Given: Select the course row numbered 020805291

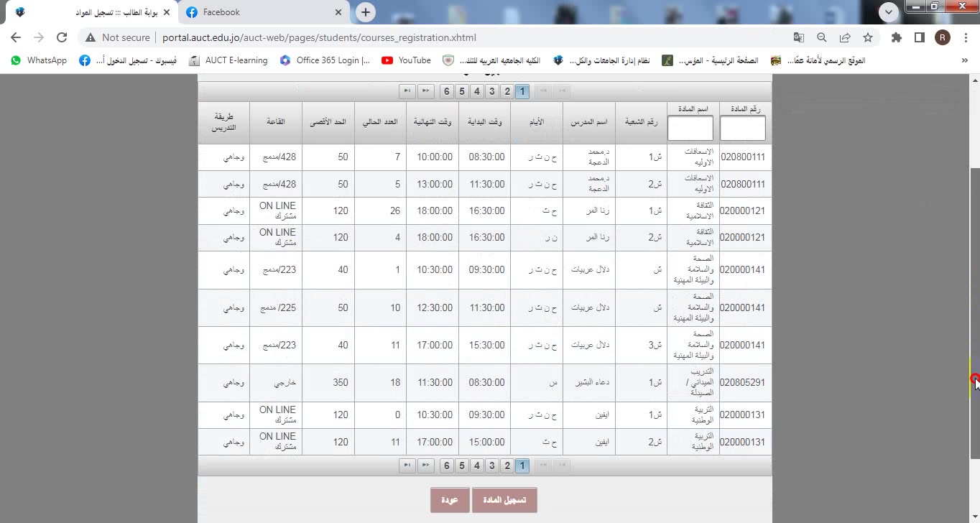Looking at the screenshot, I should tap(485, 383).
